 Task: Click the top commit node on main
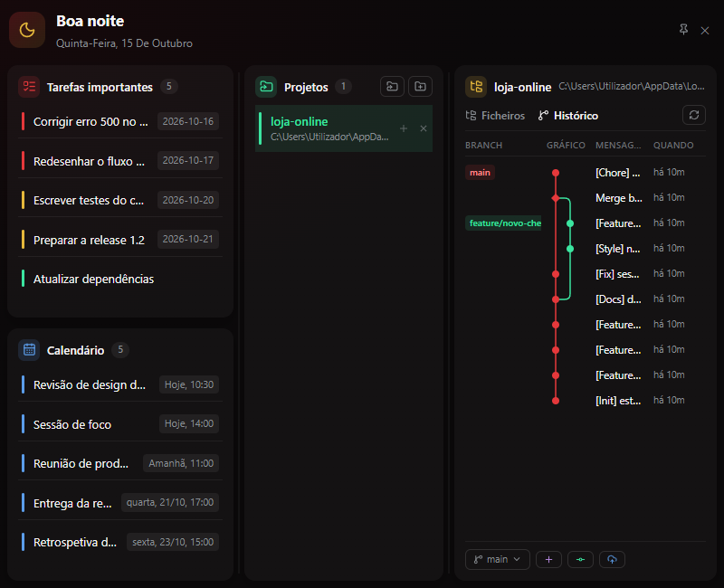tap(556, 173)
